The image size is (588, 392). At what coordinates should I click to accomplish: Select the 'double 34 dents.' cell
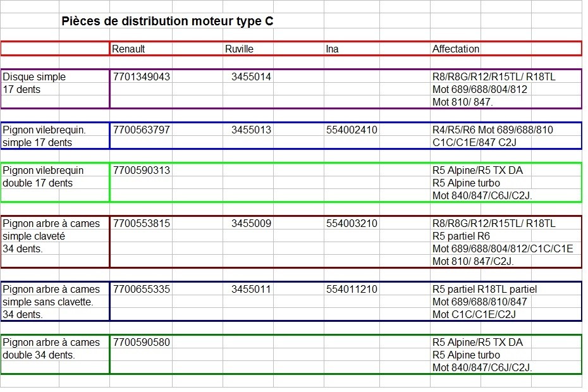pos(39,355)
